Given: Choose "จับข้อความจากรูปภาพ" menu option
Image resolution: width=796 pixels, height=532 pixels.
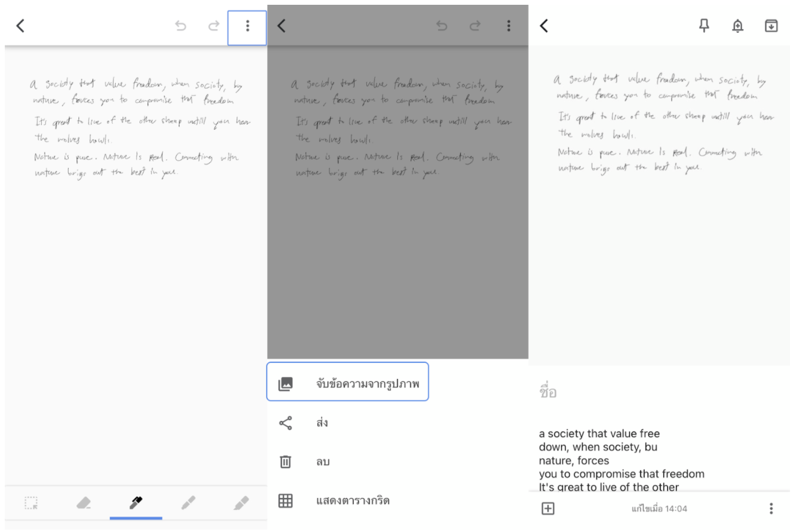Looking at the screenshot, I should (x=367, y=384).
